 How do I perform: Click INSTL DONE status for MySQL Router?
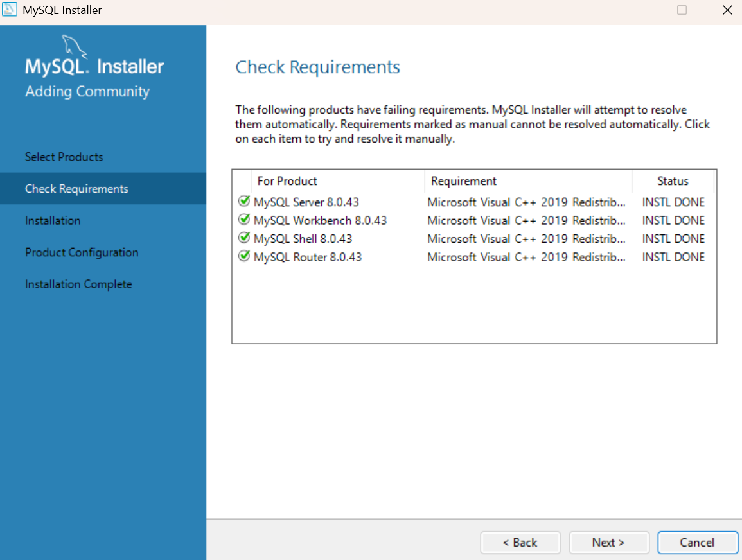(x=673, y=258)
